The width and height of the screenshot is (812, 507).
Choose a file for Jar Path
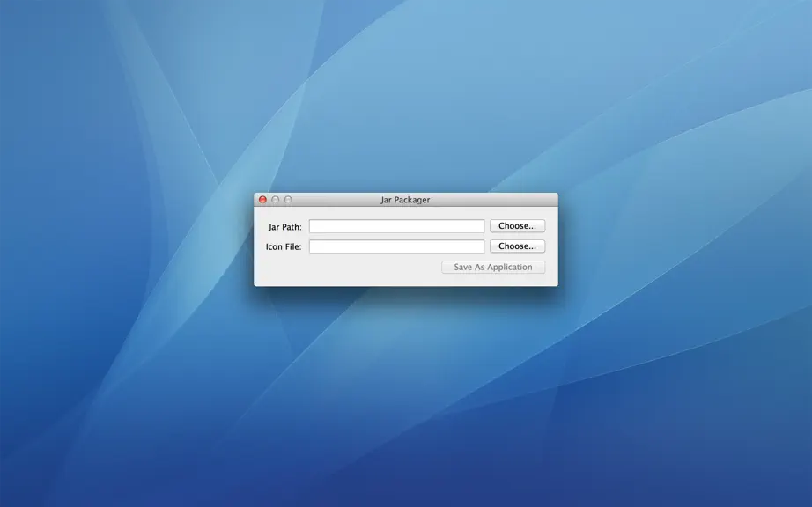pyautogui.click(x=517, y=226)
